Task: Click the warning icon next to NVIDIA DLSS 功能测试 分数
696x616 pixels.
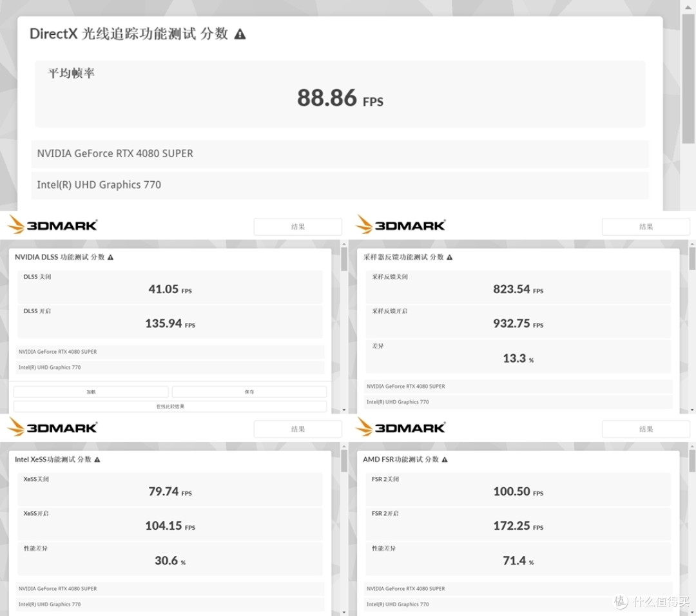Action: (111, 257)
